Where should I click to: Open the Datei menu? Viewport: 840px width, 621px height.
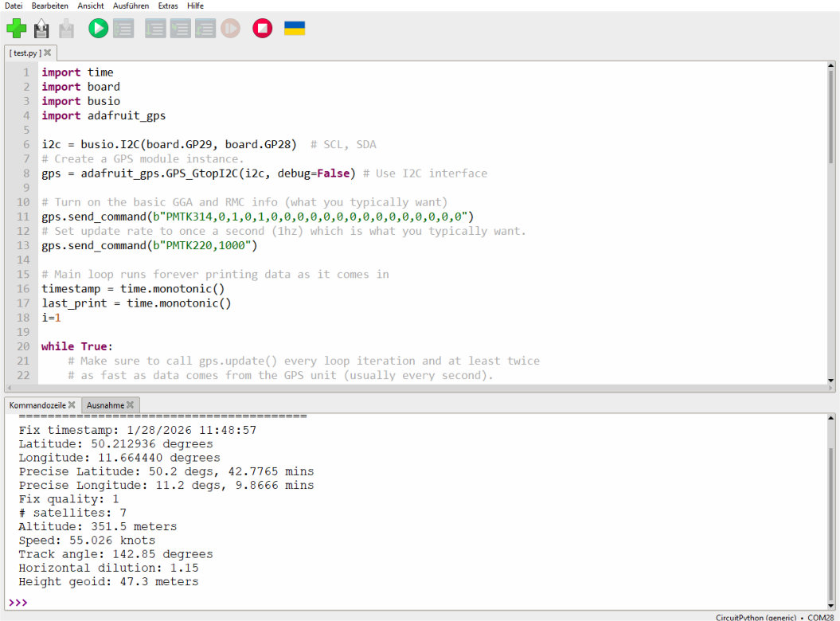(14, 6)
